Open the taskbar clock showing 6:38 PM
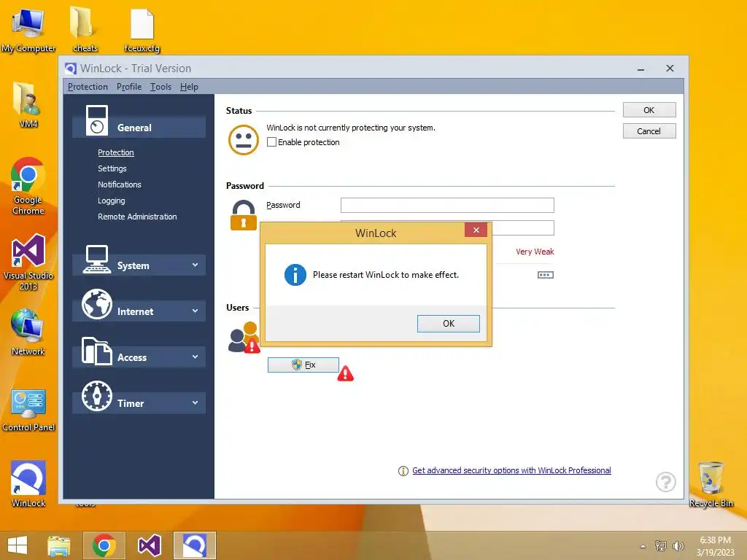The height and width of the screenshot is (560, 747). pyautogui.click(x=715, y=546)
